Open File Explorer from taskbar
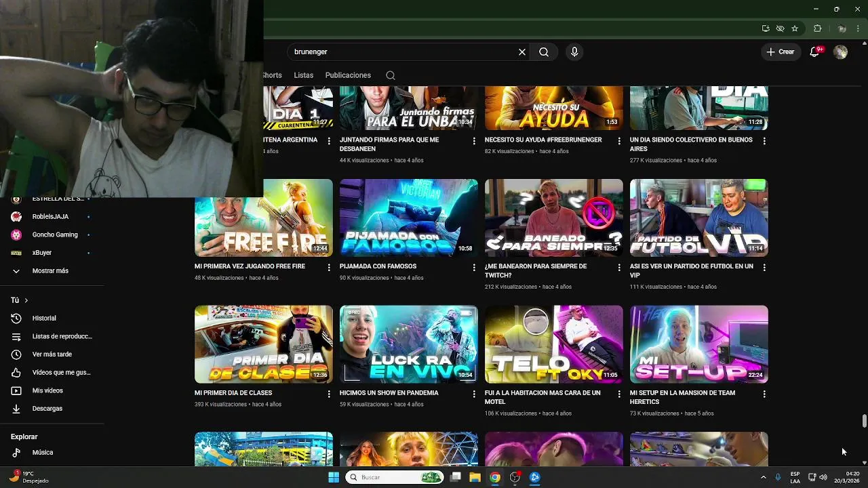 [475, 477]
